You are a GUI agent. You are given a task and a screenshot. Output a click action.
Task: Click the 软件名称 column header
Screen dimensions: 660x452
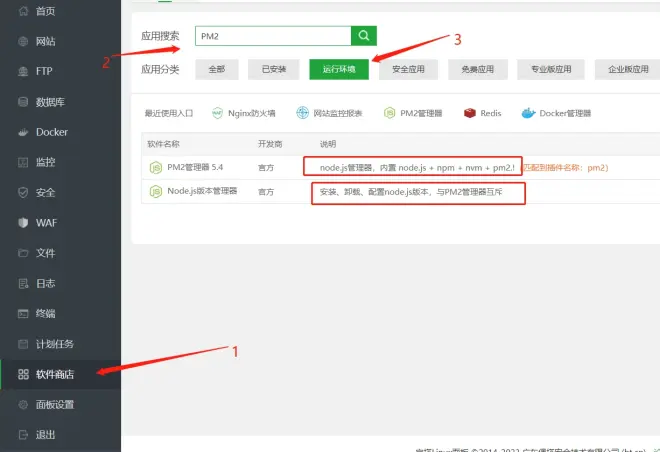163,144
